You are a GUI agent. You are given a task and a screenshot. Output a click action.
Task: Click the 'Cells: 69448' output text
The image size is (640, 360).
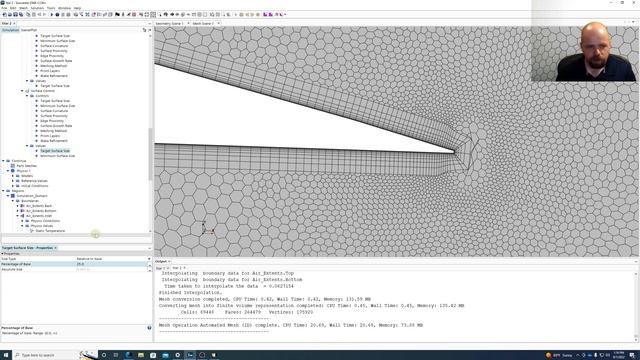click(x=198, y=312)
